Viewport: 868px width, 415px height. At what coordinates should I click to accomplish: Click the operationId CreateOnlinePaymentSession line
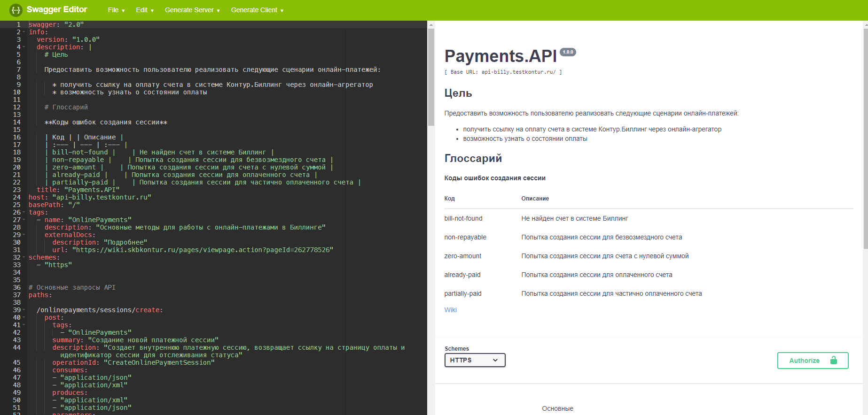(x=133, y=362)
